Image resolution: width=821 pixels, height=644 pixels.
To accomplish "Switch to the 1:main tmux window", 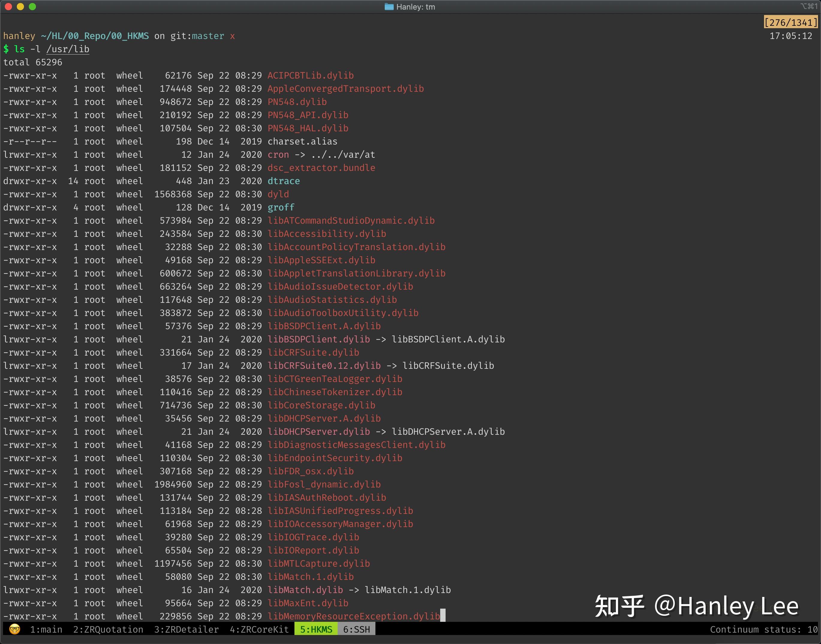I will (46, 629).
